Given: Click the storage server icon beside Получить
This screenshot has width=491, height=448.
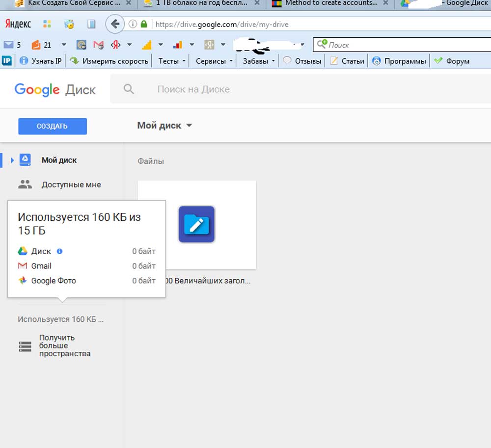Looking at the screenshot, I should [25, 346].
